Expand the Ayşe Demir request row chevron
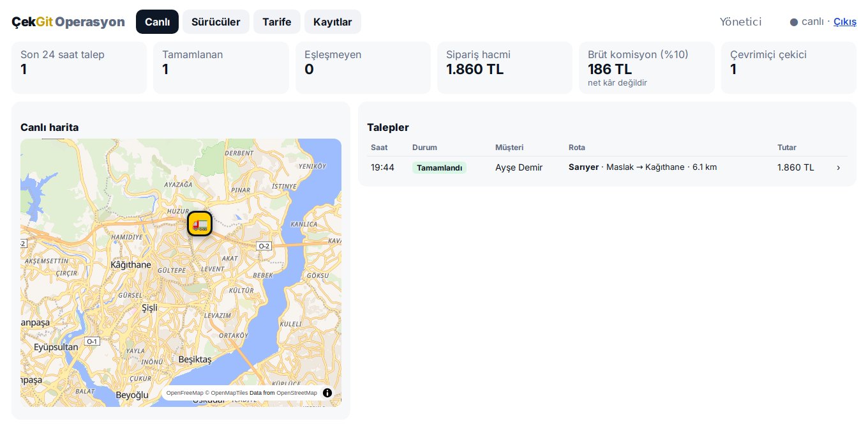The height and width of the screenshot is (428, 868). [838, 167]
